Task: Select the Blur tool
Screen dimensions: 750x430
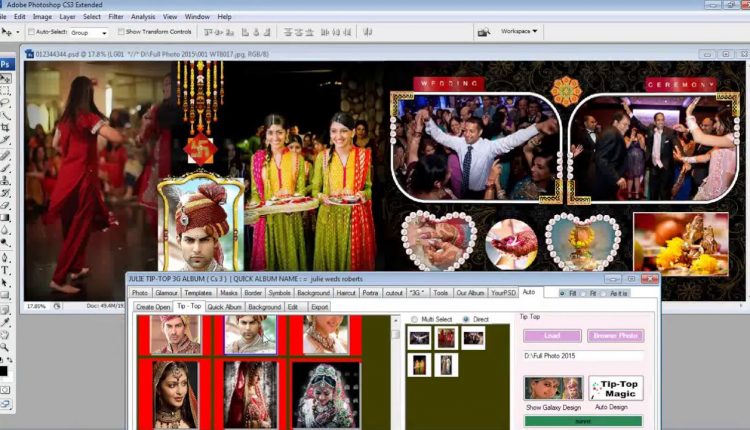Action: pyautogui.click(x=5, y=230)
